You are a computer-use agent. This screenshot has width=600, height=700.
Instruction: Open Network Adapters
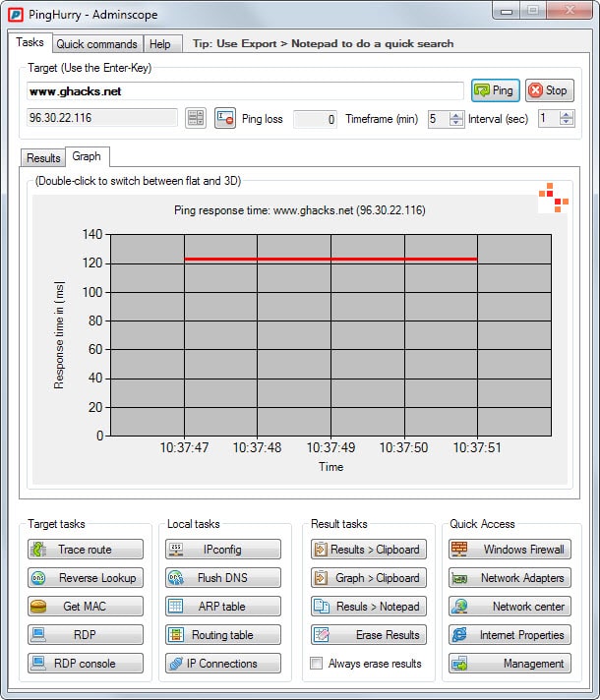[510, 578]
